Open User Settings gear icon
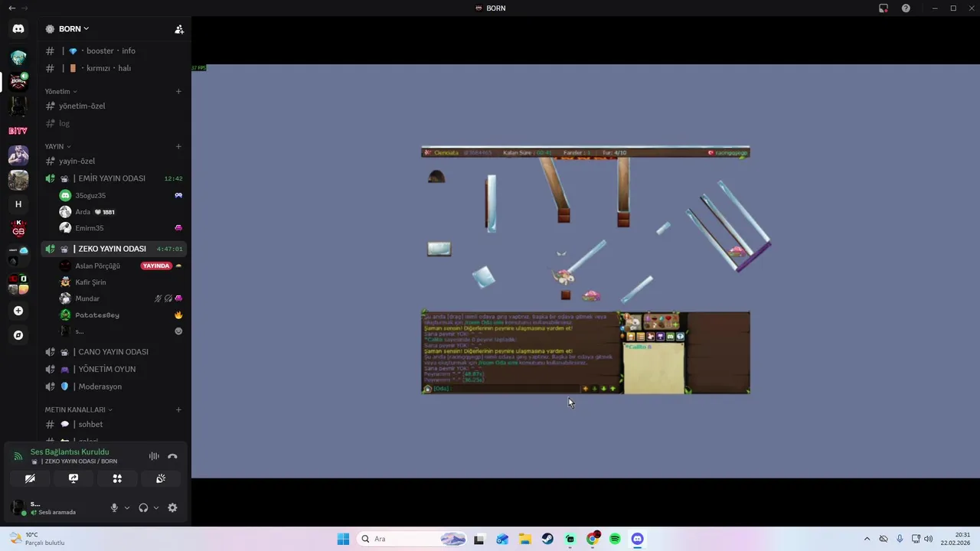This screenshot has height=551, width=980. [172, 507]
